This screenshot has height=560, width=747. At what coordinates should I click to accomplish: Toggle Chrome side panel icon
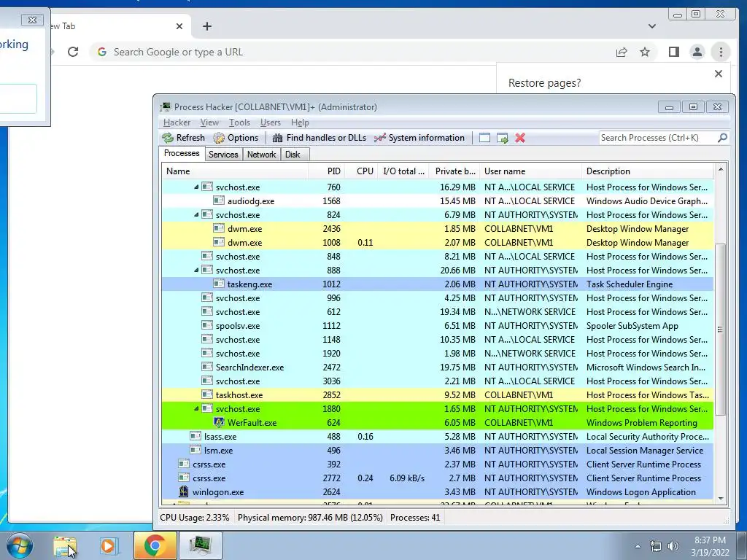click(x=673, y=52)
